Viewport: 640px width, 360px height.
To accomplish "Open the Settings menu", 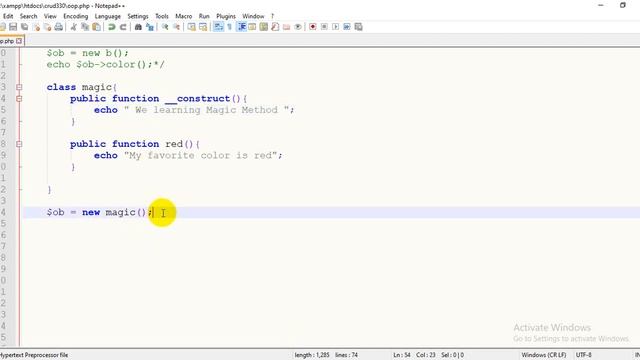I will tap(138, 16).
